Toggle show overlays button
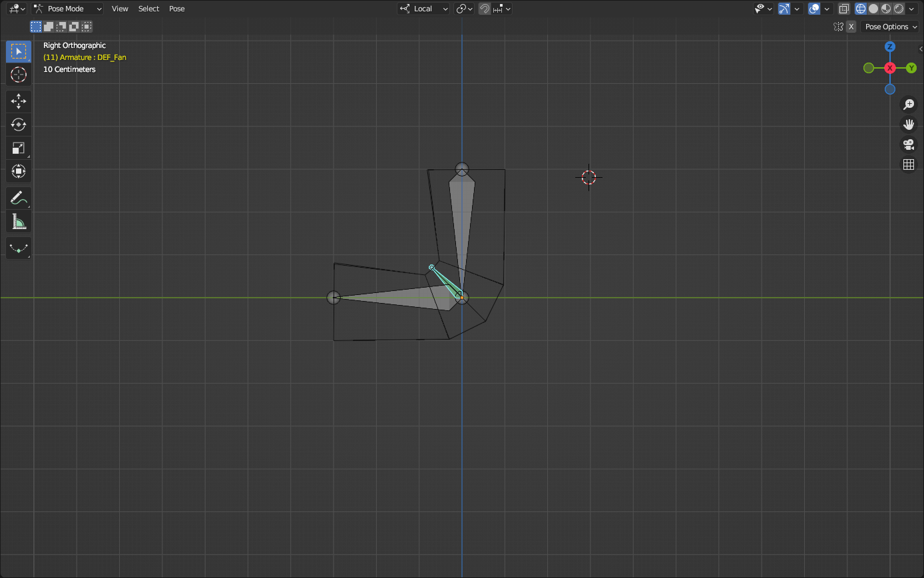 pos(814,9)
